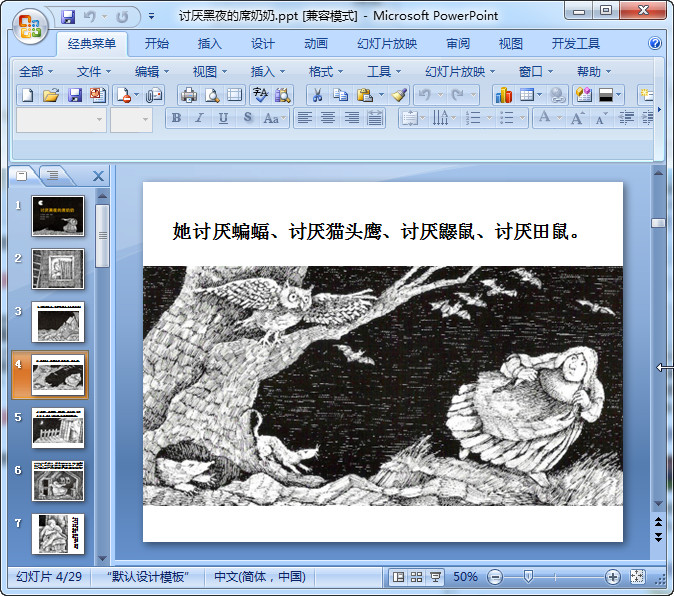Viewport: 674px width, 596px height.
Task: Click 中文(简体，中国) language indicator
Action: (260, 577)
